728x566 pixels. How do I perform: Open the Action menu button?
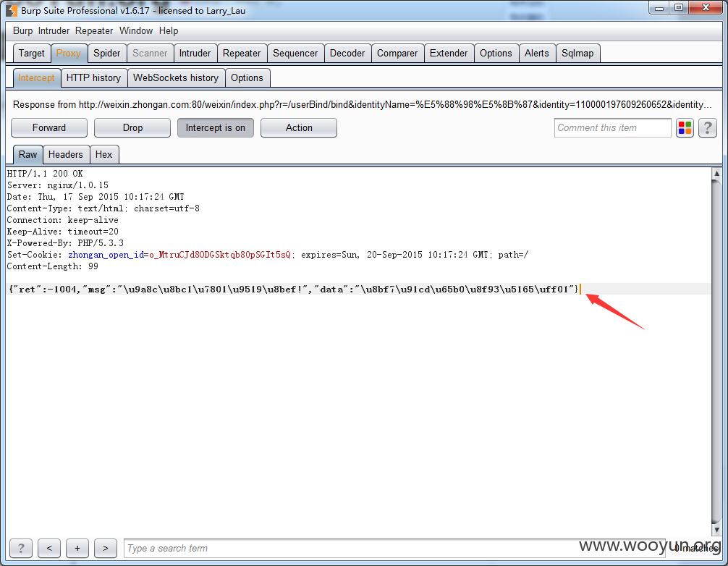[x=299, y=127]
